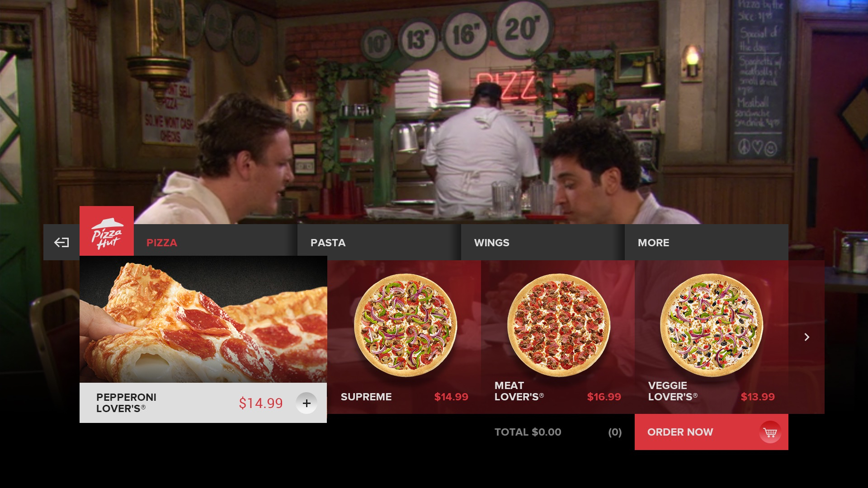Click the (0) item count

click(x=615, y=432)
